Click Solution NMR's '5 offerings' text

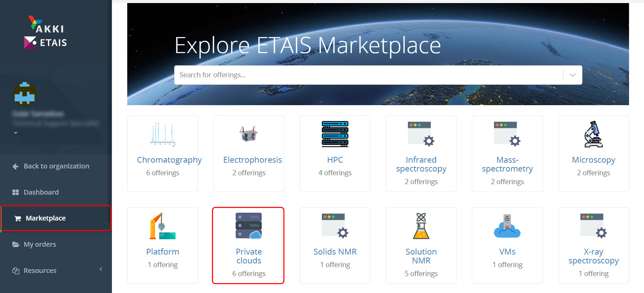click(421, 274)
